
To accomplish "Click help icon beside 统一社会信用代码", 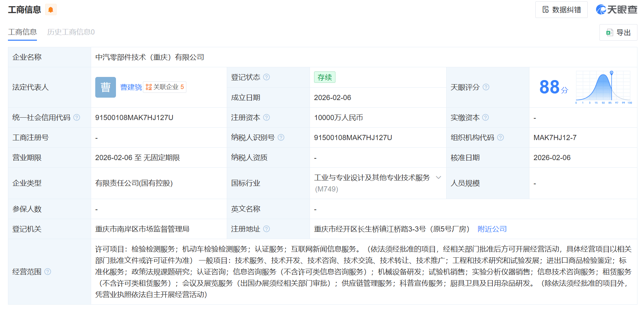I will (x=77, y=118).
